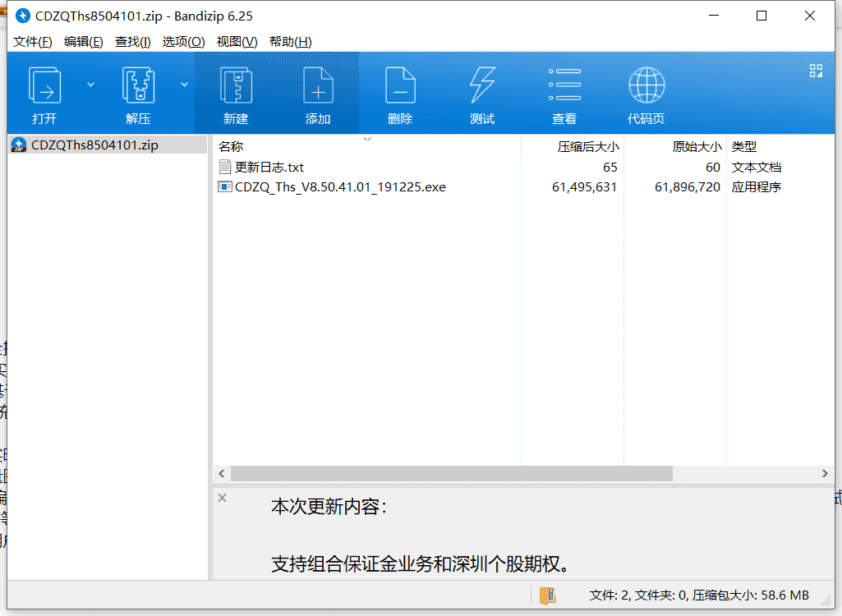Click the Open (打开) toolbar icon
The height and width of the screenshot is (616, 842).
[44, 86]
